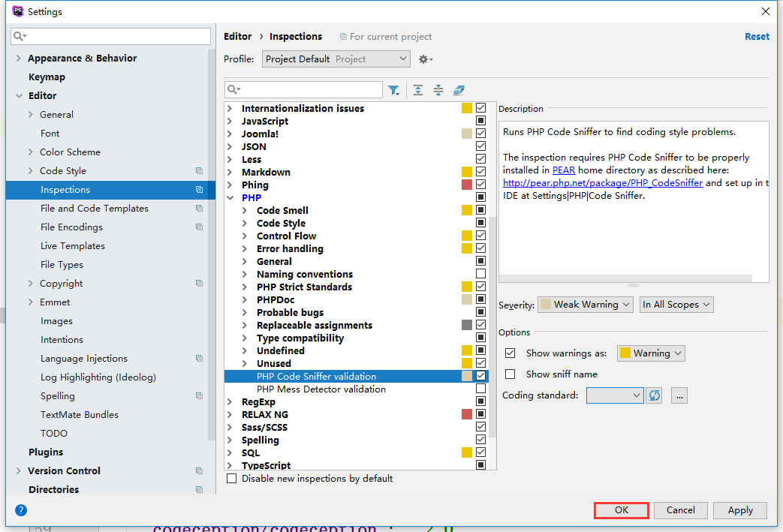Image resolution: width=783 pixels, height=532 pixels.
Task: Check Disable new inspections by default
Action: [232, 479]
